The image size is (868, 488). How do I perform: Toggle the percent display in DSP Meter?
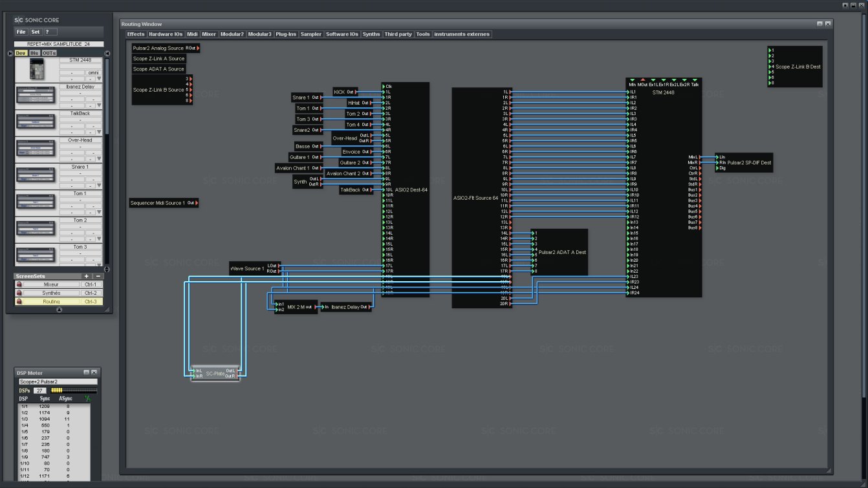[x=87, y=399]
